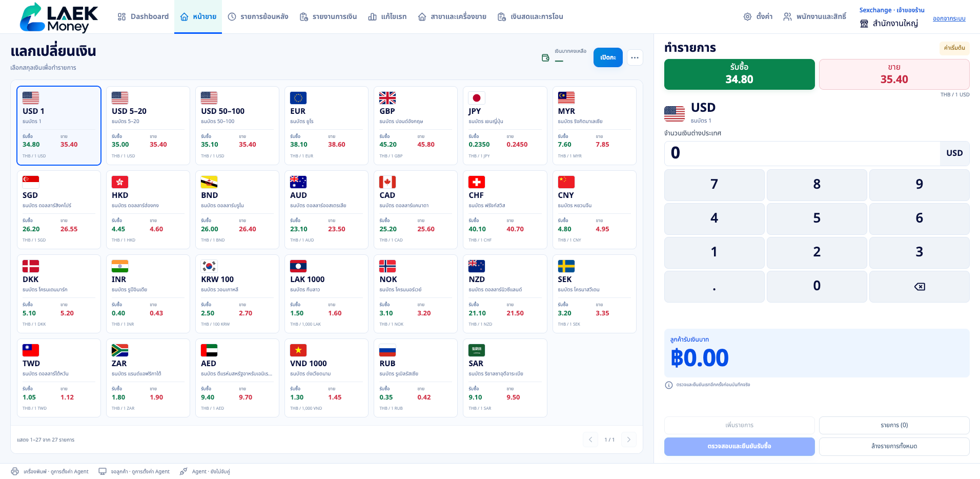Click the ค่าเริ่มต้น default badge
980x479 pixels.
point(954,48)
